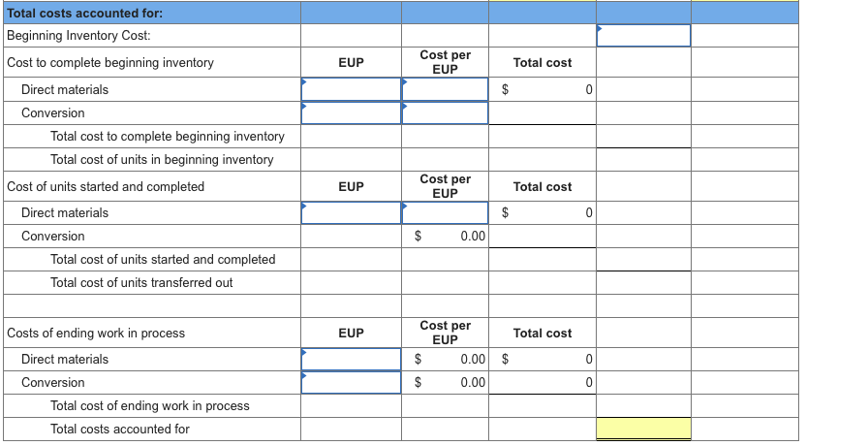Click 'Direct materials' label under ending work in process
This screenshot has width=868, height=446.
coord(65,359)
